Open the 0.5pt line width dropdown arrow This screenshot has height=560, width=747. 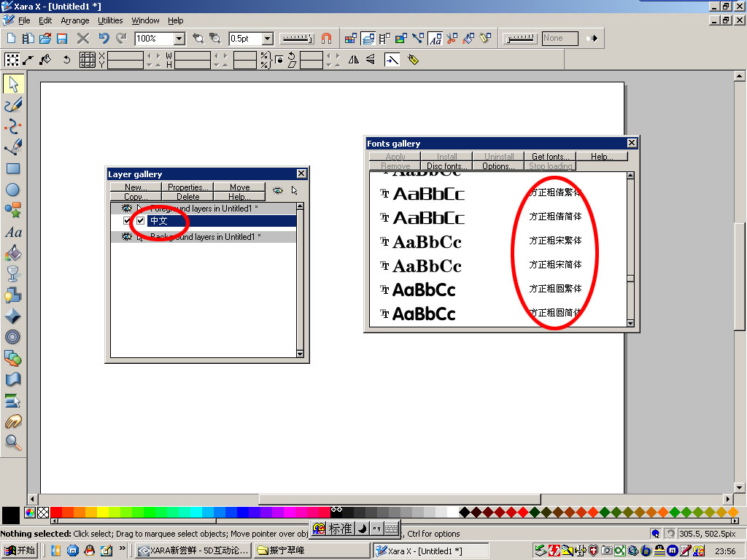pyautogui.click(x=268, y=39)
